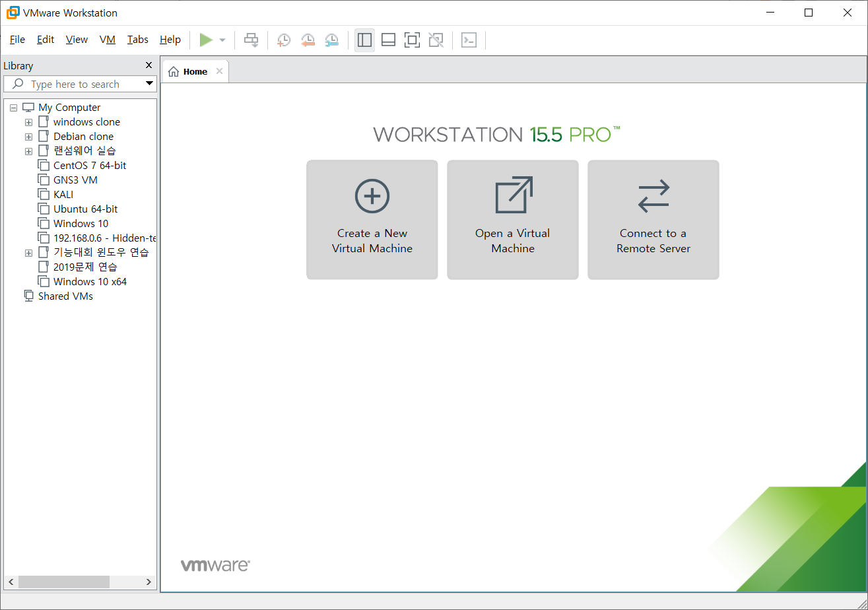This screenshot has width=868, height=610.
Task: Toggle the thumbnail bar view icon
Action: click(389, 40)
